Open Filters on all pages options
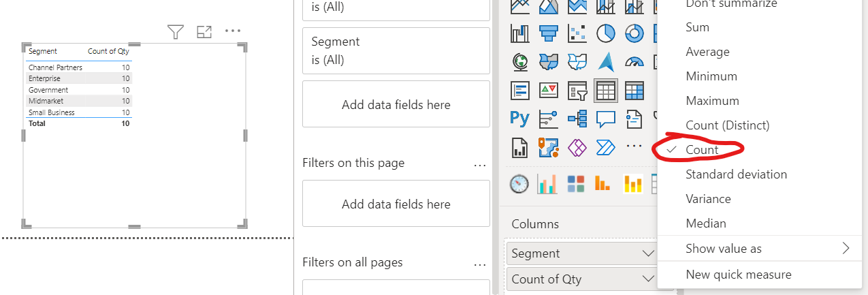 pos(480,264)
